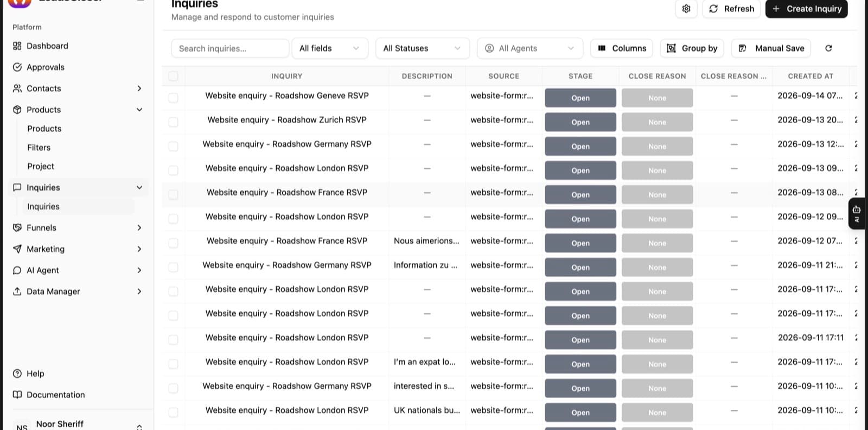Open the All fields dropdown
868x430 pixels.
(330, 48)
